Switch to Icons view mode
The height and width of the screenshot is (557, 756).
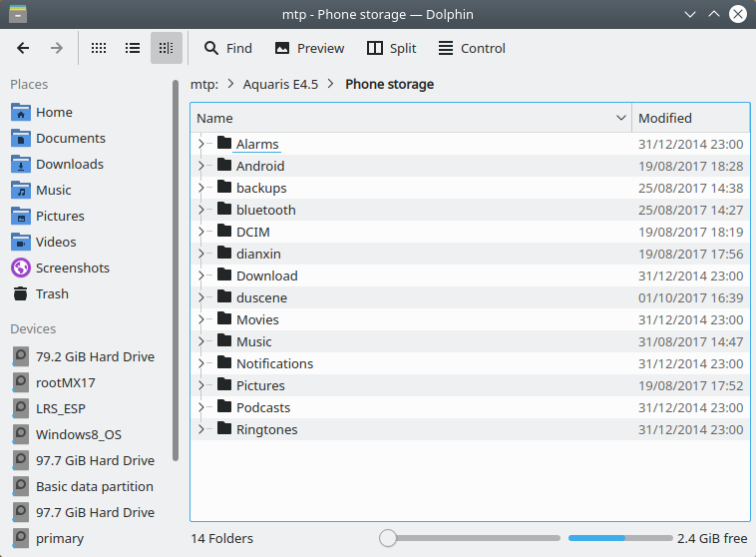click(99, 48)
